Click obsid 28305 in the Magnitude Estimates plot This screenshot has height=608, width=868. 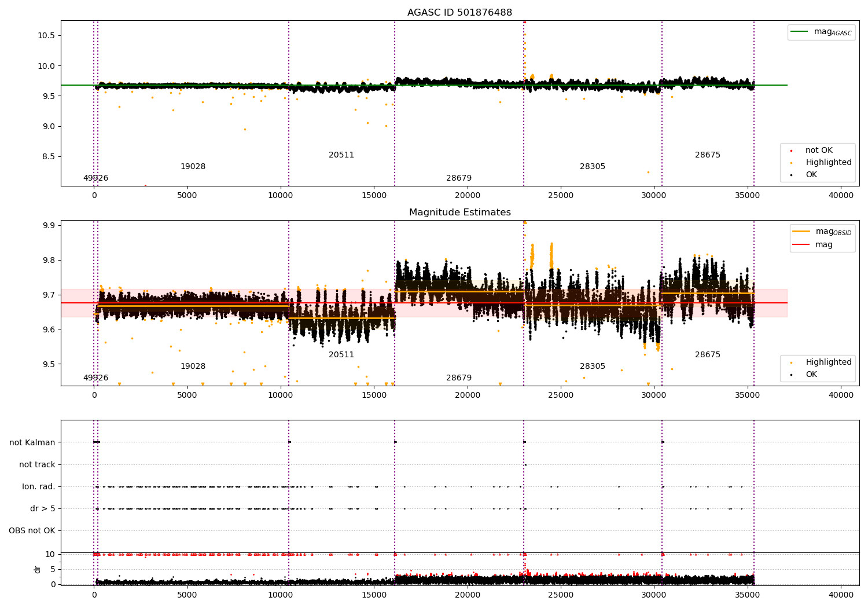(593, 367)
